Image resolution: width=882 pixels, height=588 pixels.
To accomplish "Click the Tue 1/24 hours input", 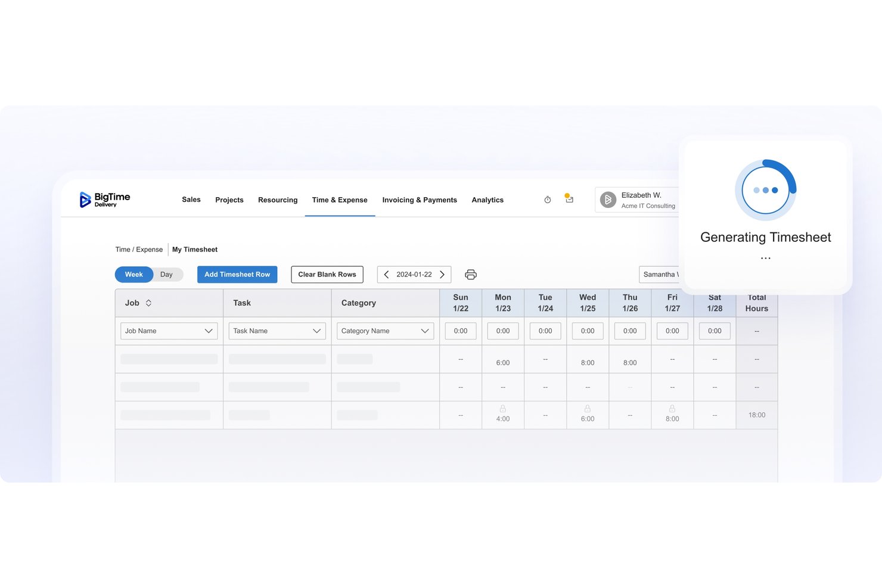I will (545, 331).
